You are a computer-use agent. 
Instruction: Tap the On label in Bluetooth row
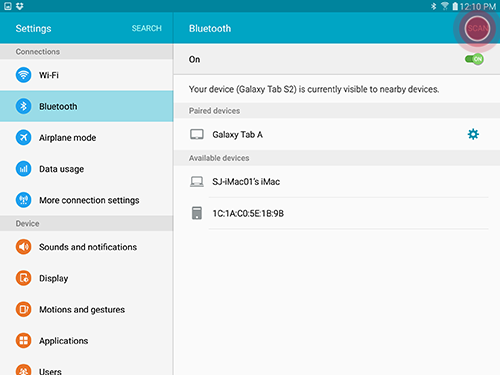pyautogui.click(x=194, y=59)
